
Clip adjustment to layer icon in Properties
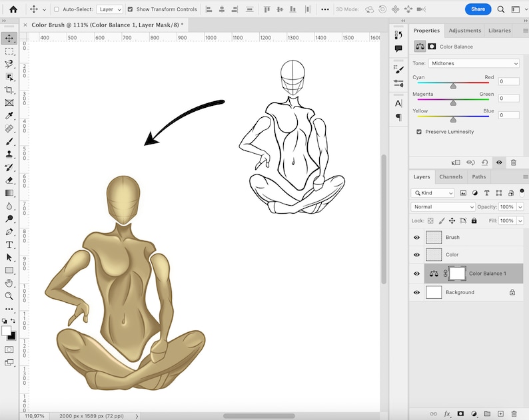456,162
